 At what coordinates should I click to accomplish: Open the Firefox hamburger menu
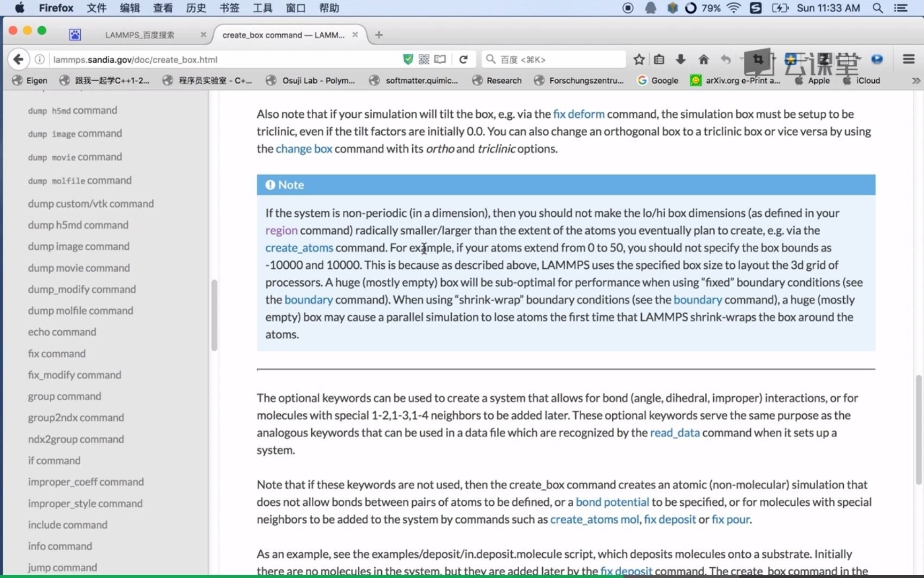908,59
